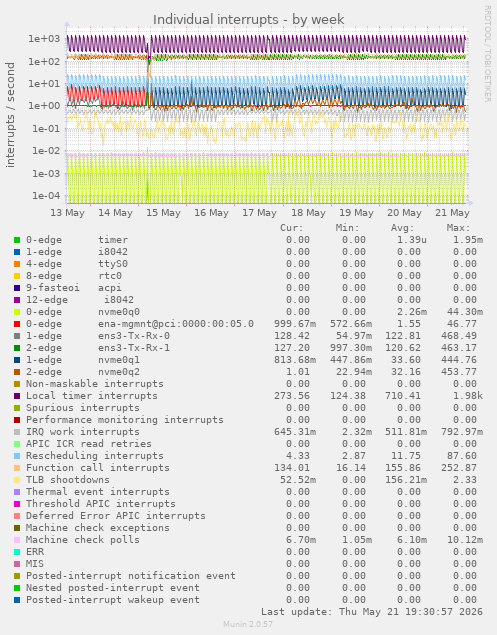This screenshot has width=497, height=635.
Task: Click the green timer legend color swatch
Action: point(17,240)
